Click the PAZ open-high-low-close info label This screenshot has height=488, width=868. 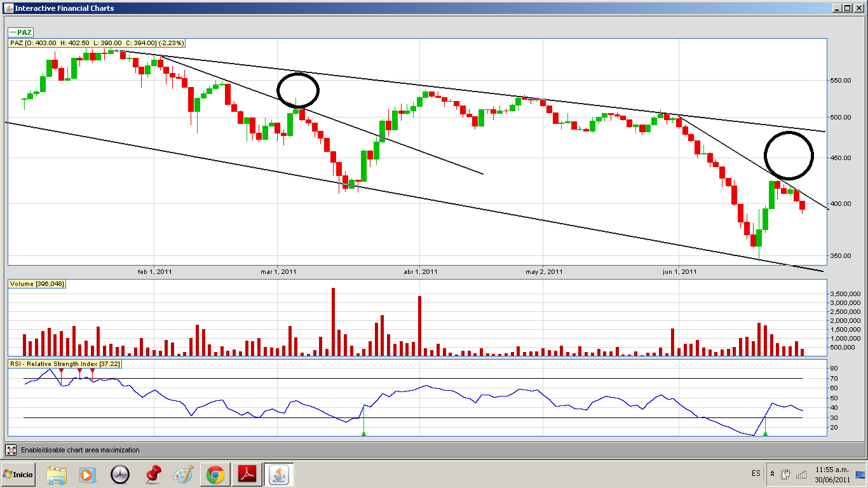coord(97,43)
